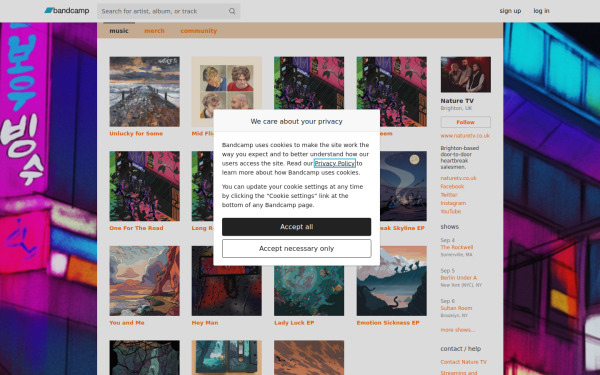
Task: Click the You and Me title link
Action: coord(127,323)
